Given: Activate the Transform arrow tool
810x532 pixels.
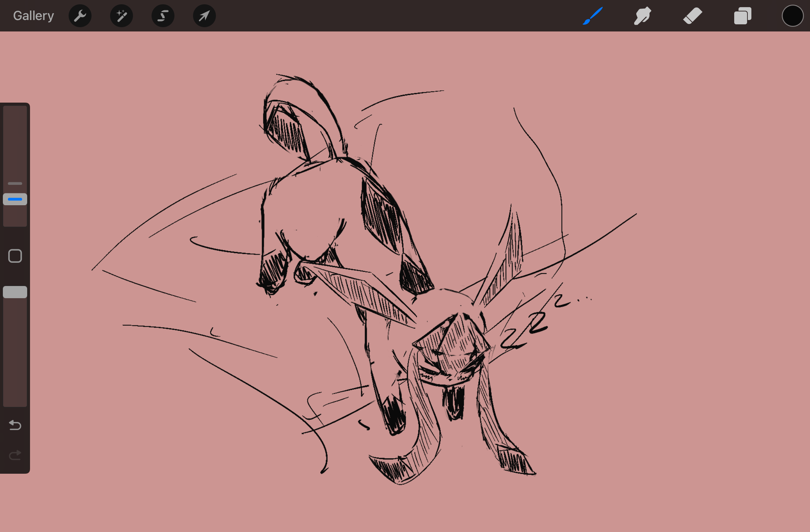Looking at the screenshot, I should pos(204,16).
